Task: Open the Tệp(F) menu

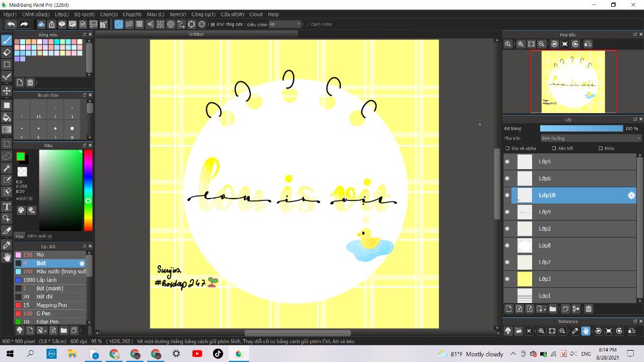Action: tap(9, 14)
